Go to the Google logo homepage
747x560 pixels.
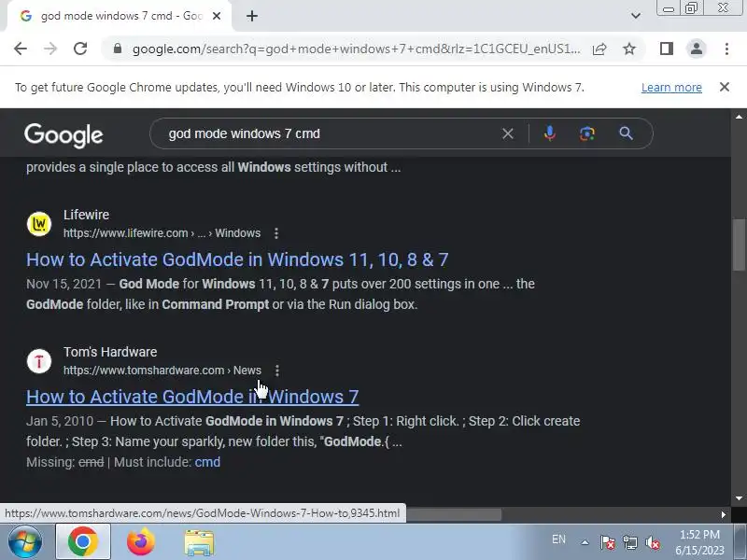coord(63,135)
